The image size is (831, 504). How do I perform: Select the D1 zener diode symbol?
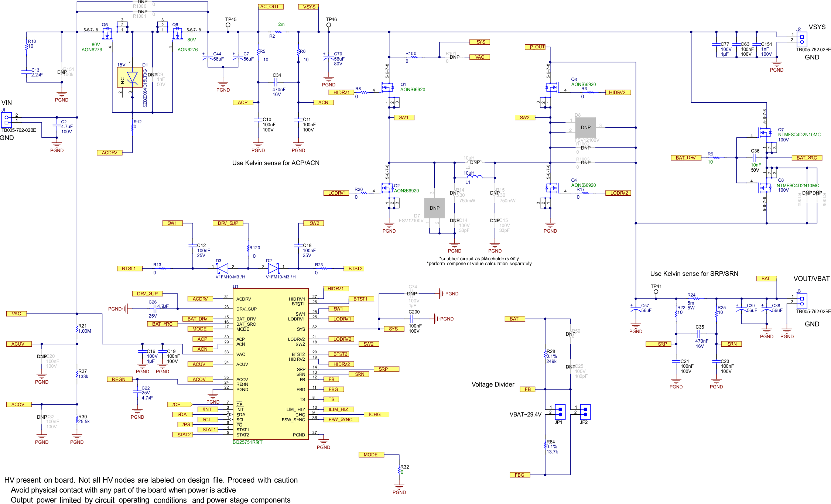click(130, 77)
